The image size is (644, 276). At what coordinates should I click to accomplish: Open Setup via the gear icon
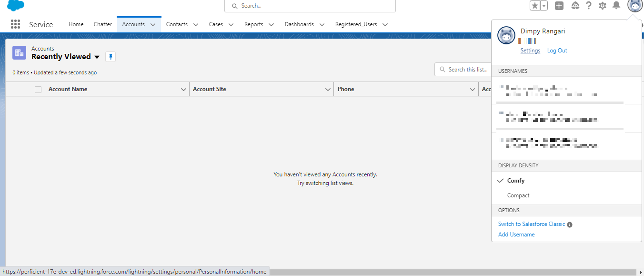(x=602, y=6)
